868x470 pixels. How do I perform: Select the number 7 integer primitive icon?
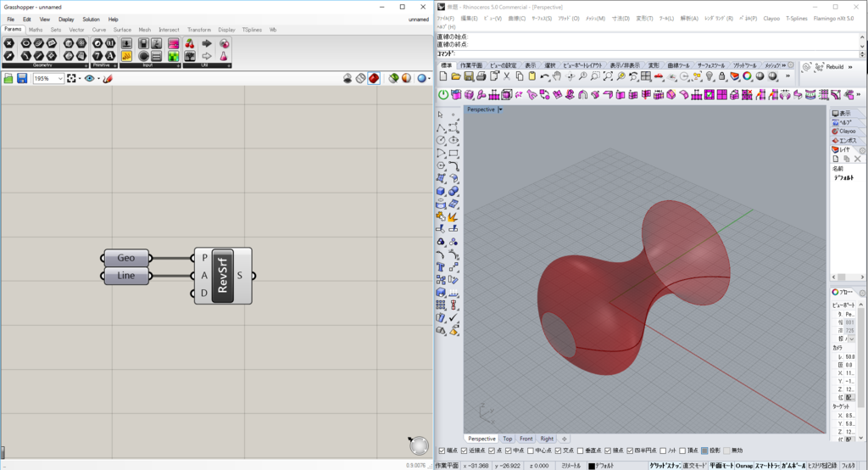(x=97, y=56)
